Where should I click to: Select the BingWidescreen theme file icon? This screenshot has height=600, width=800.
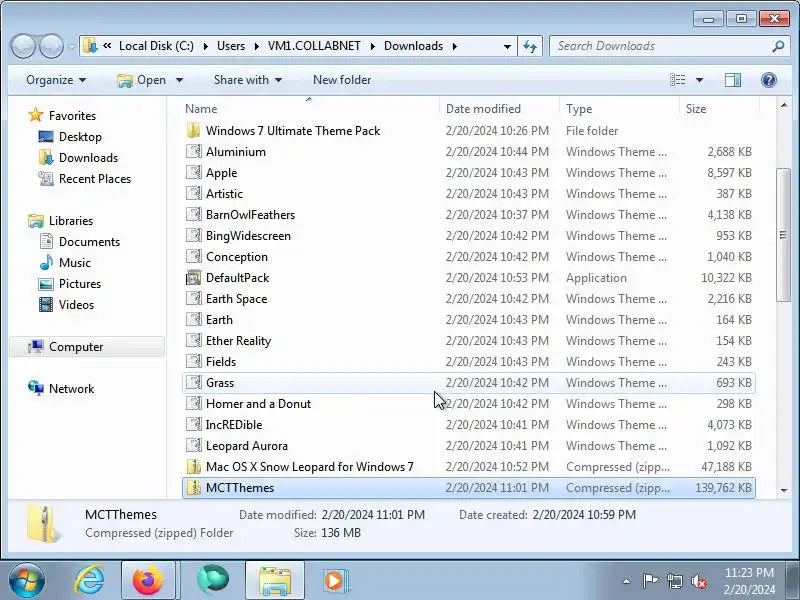pos(193,235)
